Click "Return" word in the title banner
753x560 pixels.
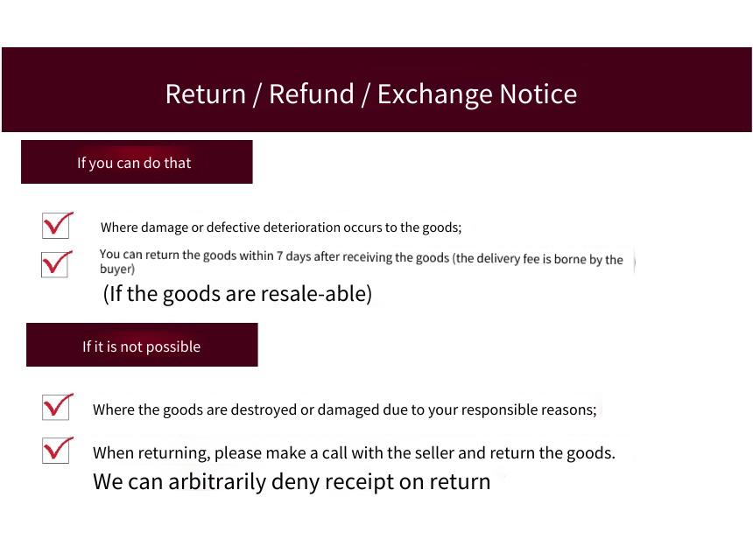206,94
